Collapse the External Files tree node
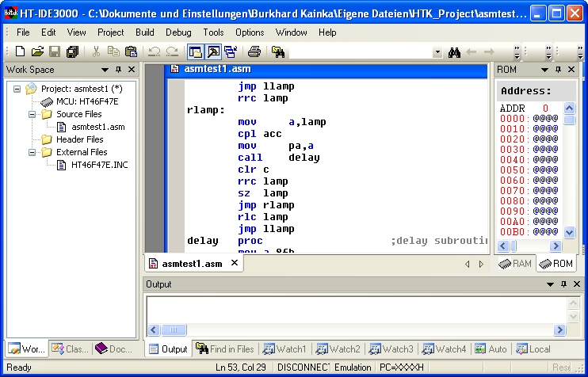Screen dimensions: 588x377 32,152
